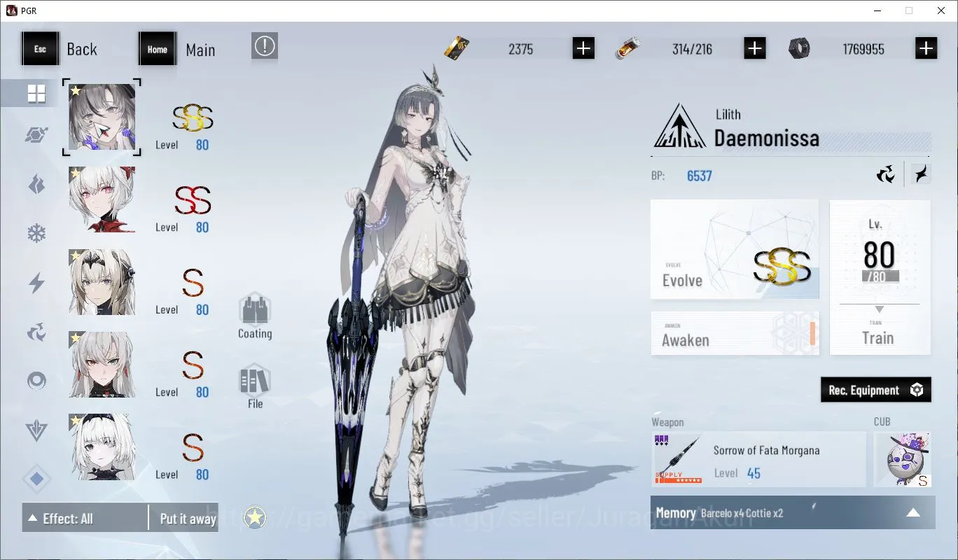Click the cog nut currency icon
Screen dimensions: 958x560
pos(799,48)
